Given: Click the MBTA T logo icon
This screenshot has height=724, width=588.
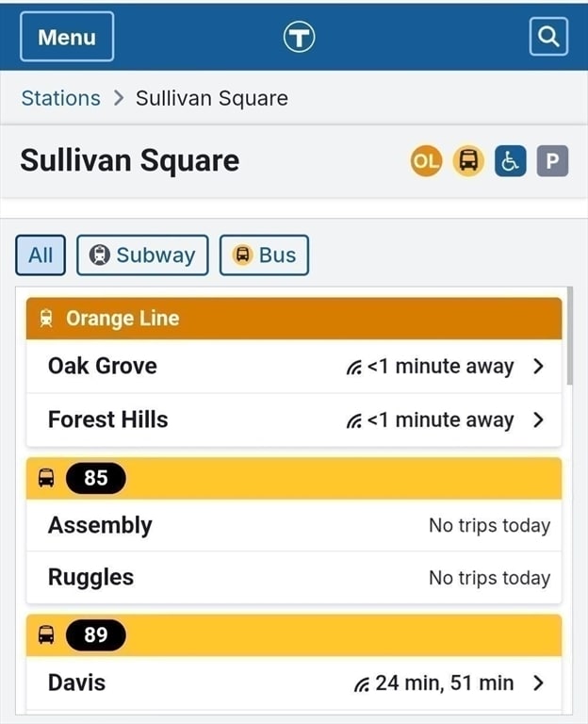Looking at the screenshot, I should (299, 37).
